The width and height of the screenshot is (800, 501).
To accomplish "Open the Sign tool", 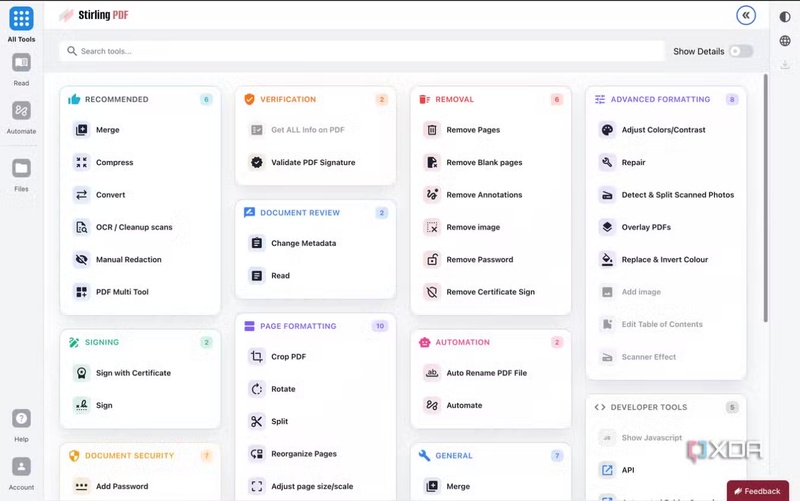I will tap(140, 405).
